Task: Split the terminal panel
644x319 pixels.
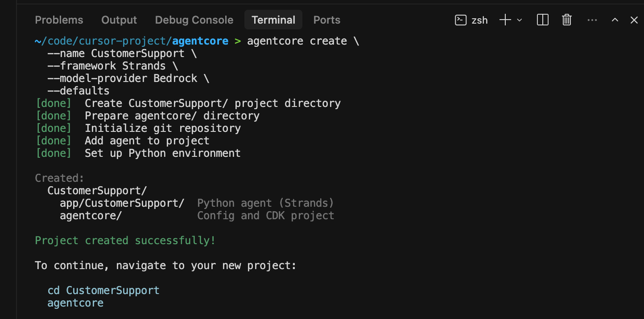Action: pos(542,20)
